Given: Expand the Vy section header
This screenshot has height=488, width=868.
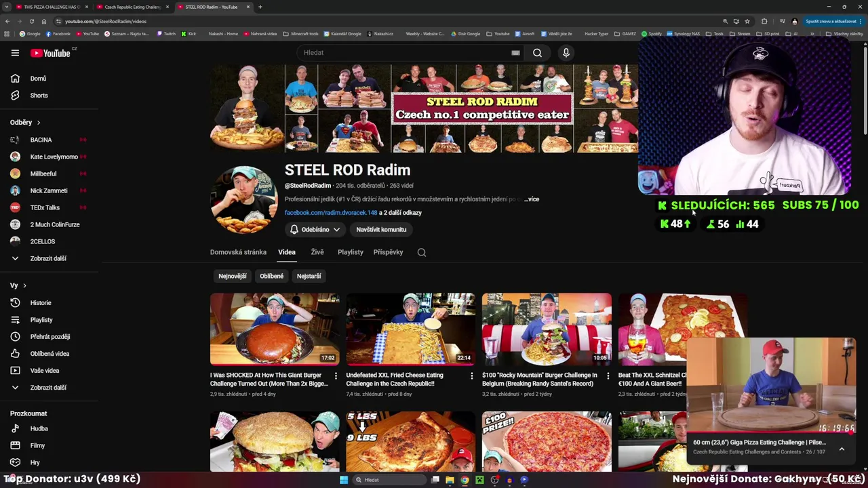Looking at the screenshot, I should tap(18, 286).
